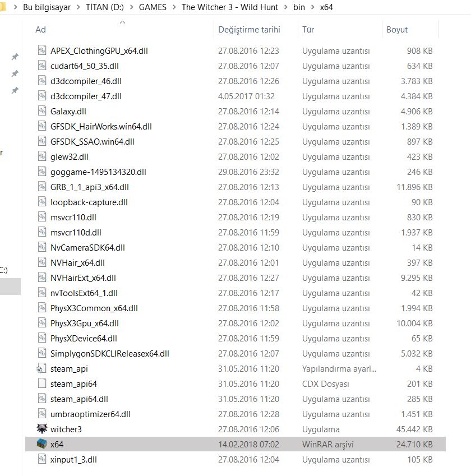This screenshot has width=471, height=476.
Task: Click the loopback-capture.dll file icon
Action: 42,202
